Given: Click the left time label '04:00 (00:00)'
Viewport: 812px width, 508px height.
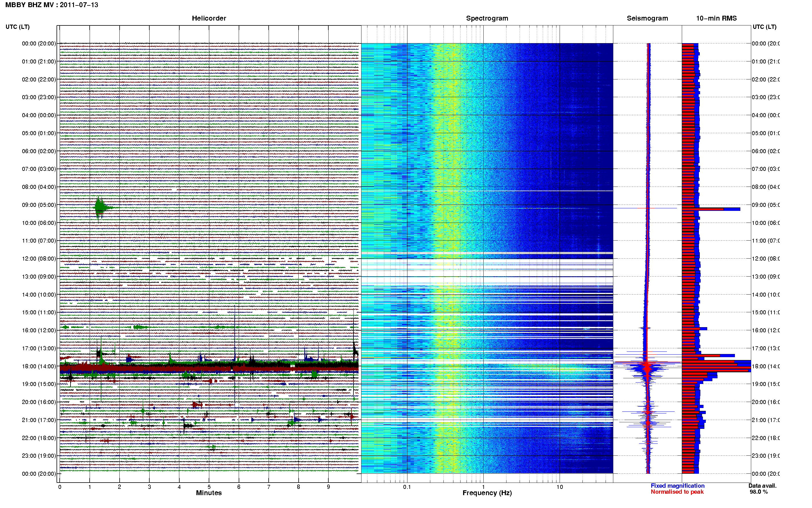Looking at the screenshot, I should point(39,115).
